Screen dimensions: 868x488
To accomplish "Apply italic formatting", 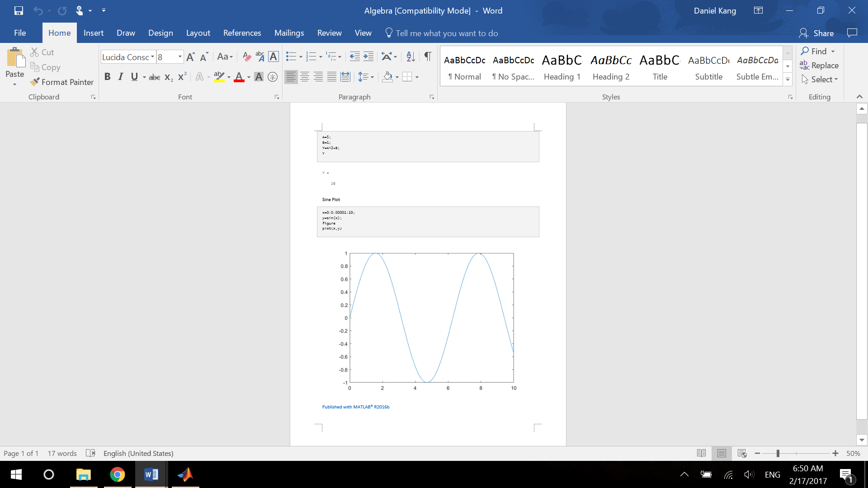I will click(120, 77).
